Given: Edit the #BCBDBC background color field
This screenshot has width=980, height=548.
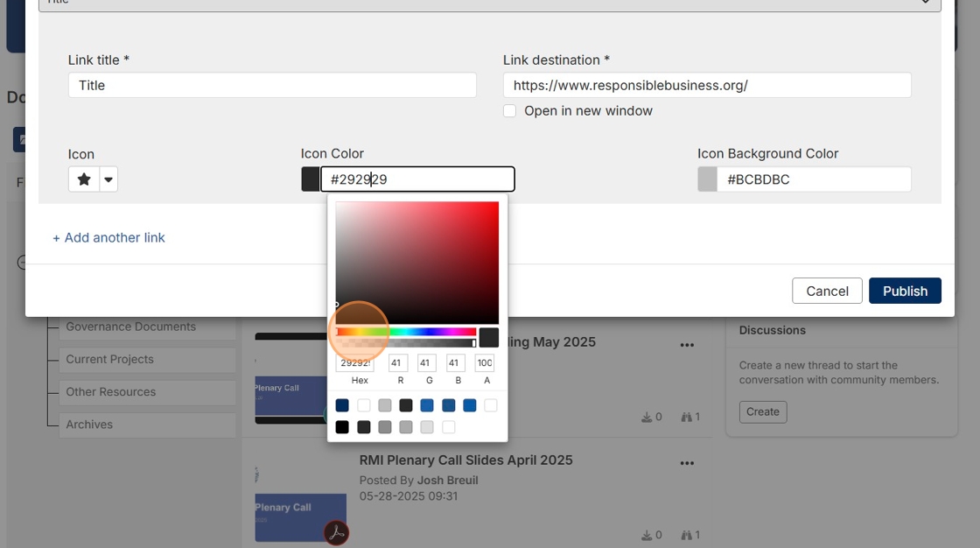Looking at the screenshot, I should [x=814, y=179].
